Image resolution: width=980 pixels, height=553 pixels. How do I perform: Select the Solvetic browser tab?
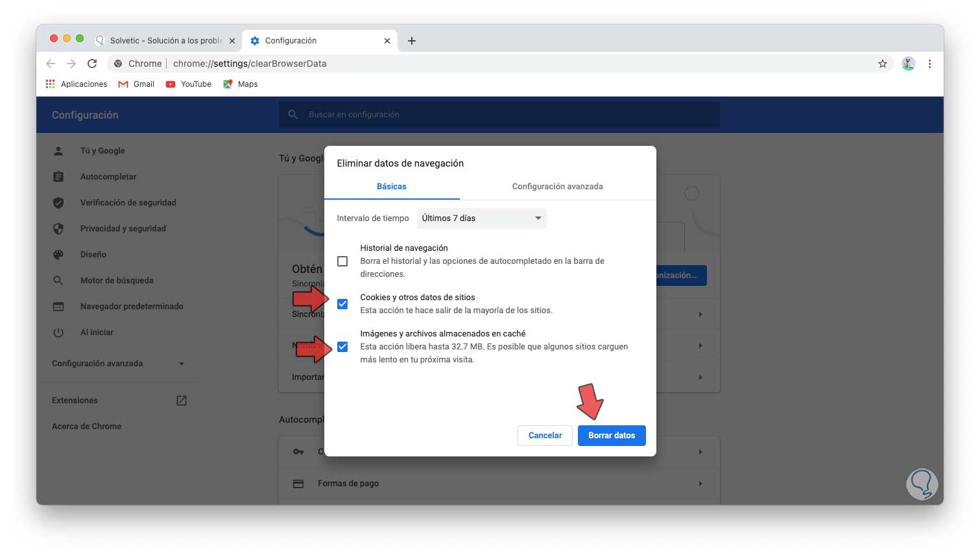[x=159, y=40]
